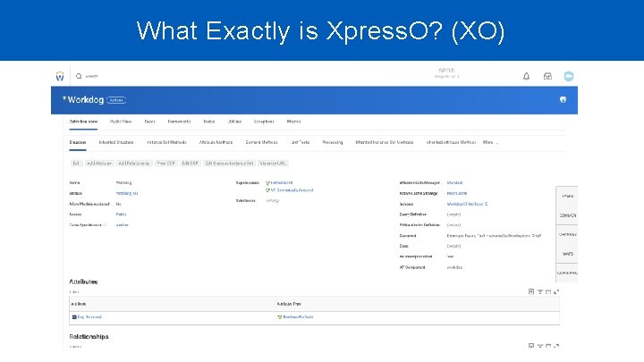Select Inherited Attribute Methods sub-tab
The image size is (644, 362).
click(451, 142)
